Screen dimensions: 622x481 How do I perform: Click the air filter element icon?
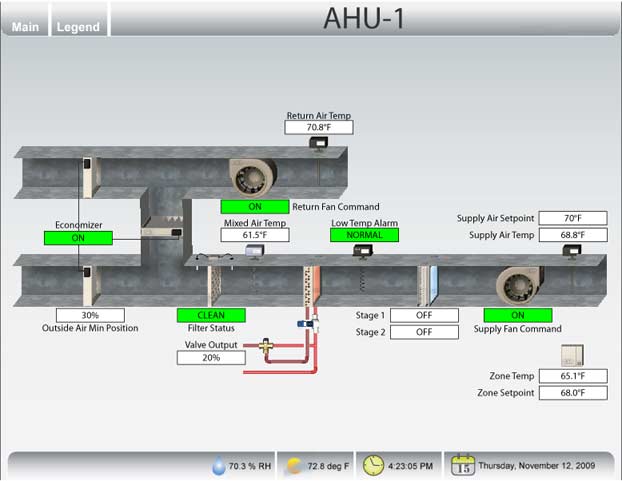tap(214, 286)
